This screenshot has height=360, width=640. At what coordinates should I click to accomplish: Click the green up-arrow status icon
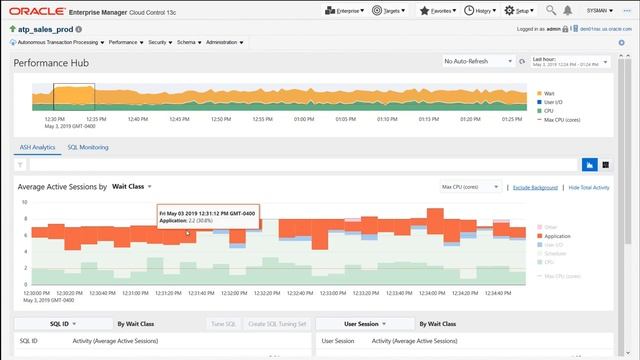(x=12, y=29)
